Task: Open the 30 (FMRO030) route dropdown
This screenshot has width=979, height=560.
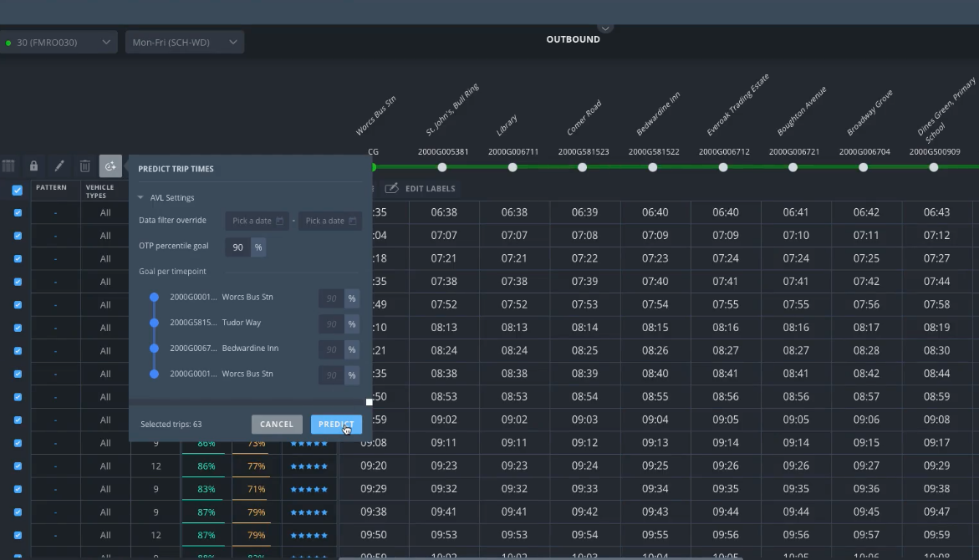Action: click(59, 41)
